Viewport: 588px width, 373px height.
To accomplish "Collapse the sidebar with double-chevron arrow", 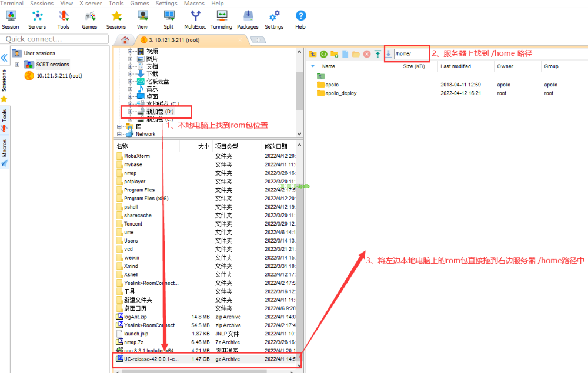I will tap(4, 58).
